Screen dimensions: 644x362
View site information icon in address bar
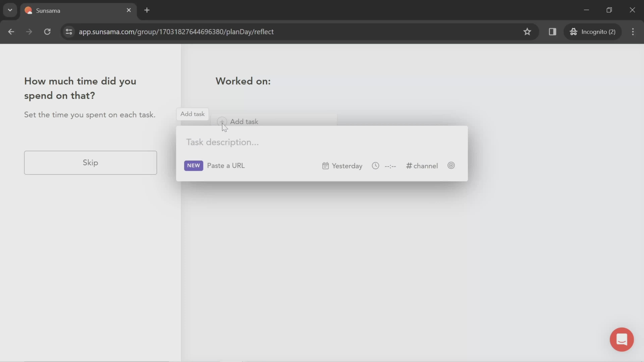[x=69, y=32]
